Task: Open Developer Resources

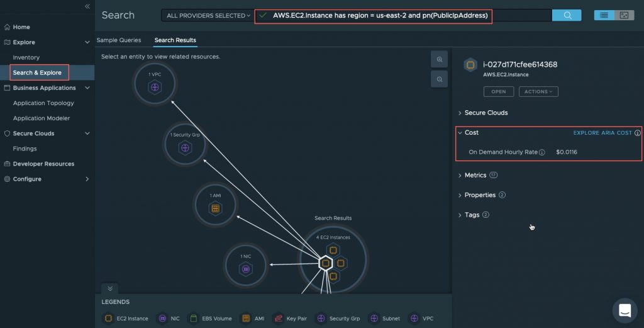Action: (43, 164)
